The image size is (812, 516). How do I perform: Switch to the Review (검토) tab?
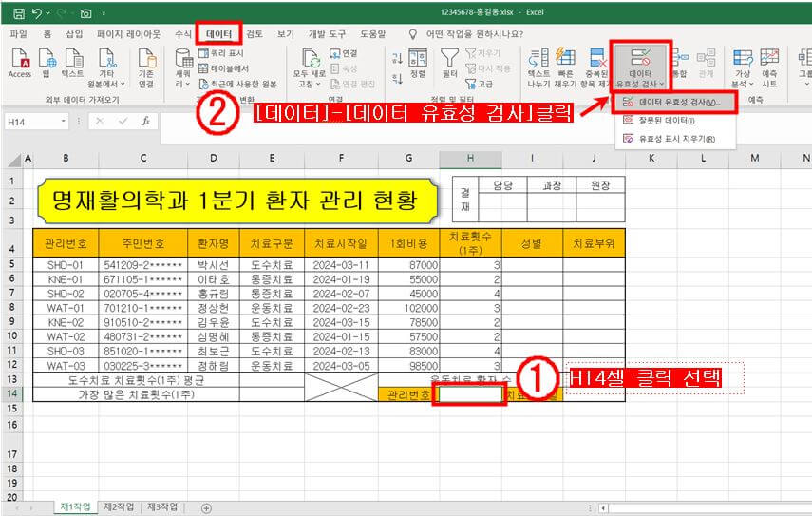255,34
